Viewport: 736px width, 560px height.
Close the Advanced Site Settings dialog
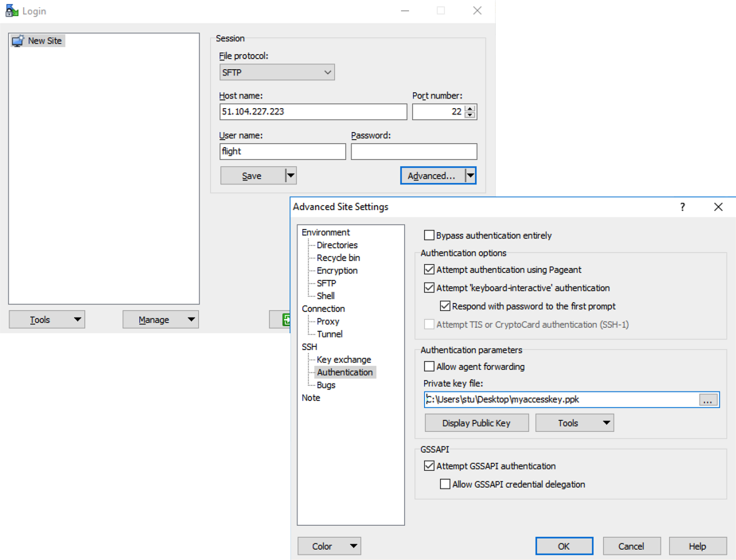click(718, 207)
